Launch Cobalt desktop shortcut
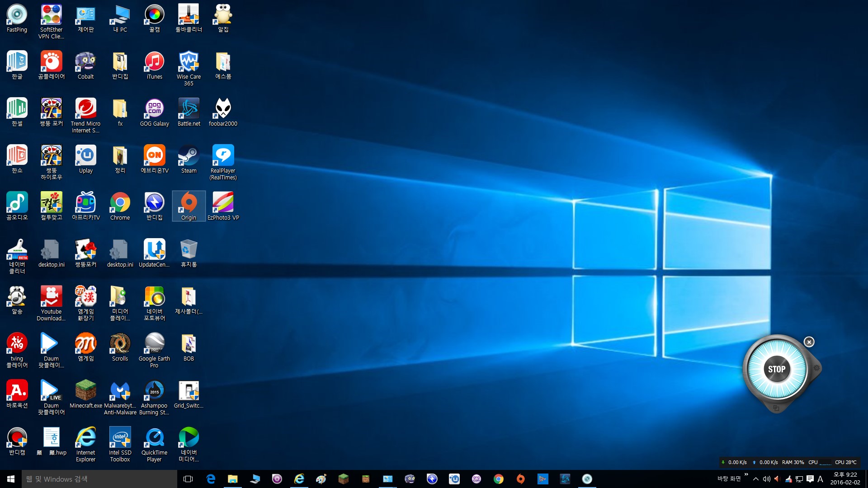868x488 pixels. [85, 66]
